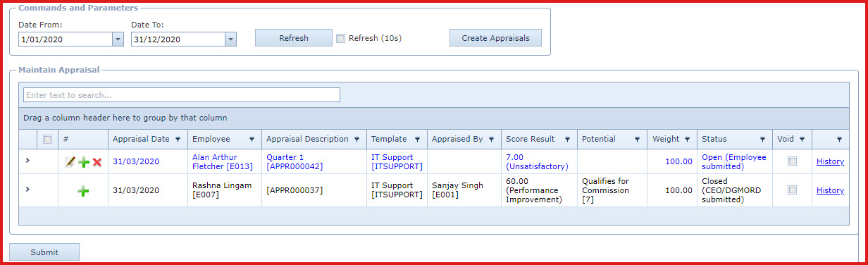Expand the Rashna Lingam row details
This screenshot has height=265, width=868.
pyautogui.click(x=27, y=190)
